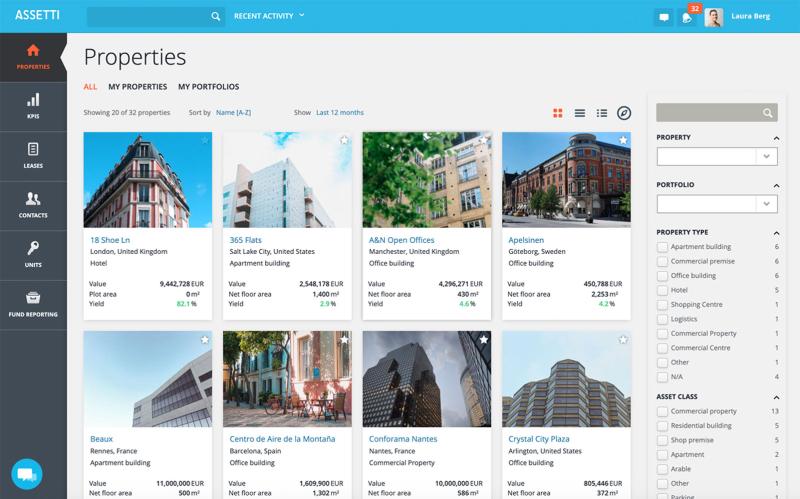Open the Fund Reporting section in sidebar

point(33,305)
